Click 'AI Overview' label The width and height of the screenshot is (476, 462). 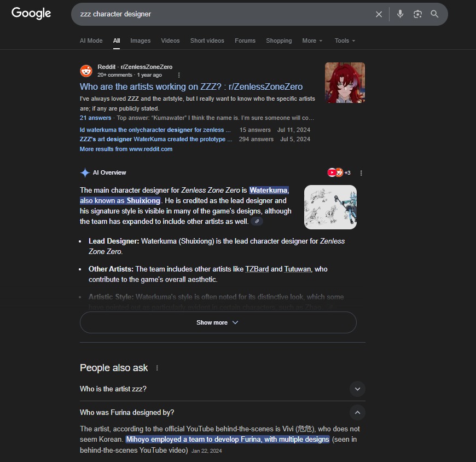109,172
